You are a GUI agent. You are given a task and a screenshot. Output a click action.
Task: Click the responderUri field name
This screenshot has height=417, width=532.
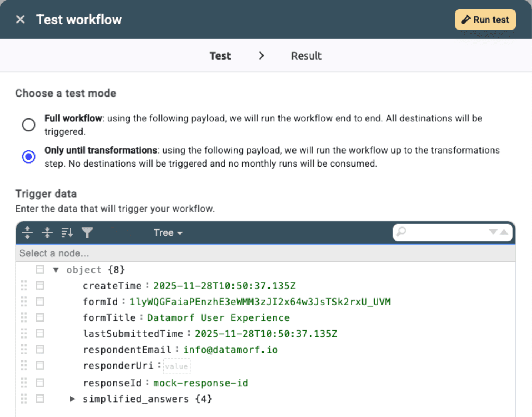pyautogui.click(x=118, y=366)
